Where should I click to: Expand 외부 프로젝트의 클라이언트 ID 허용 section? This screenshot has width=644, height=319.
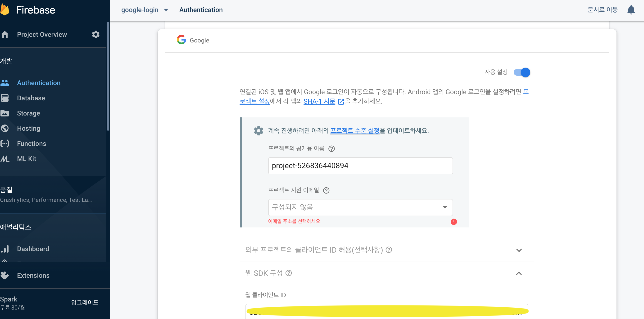point(519,250)
